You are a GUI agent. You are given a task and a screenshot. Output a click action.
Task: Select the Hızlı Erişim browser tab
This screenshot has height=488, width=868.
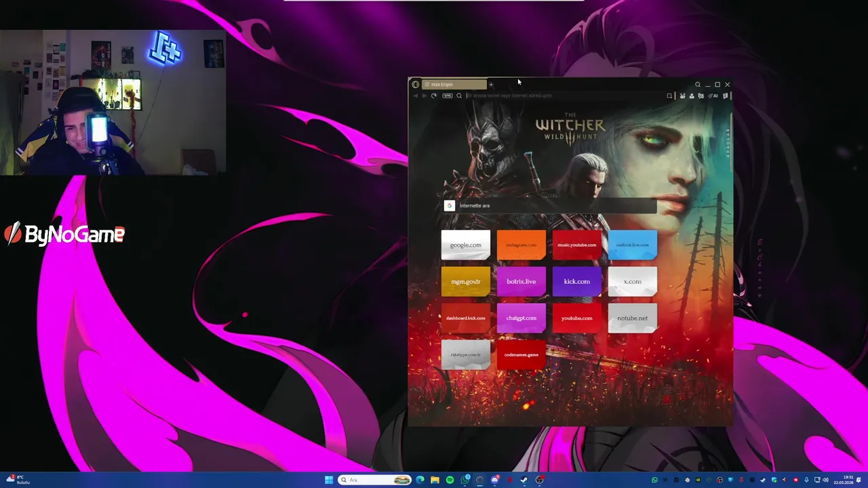(454, 84)
